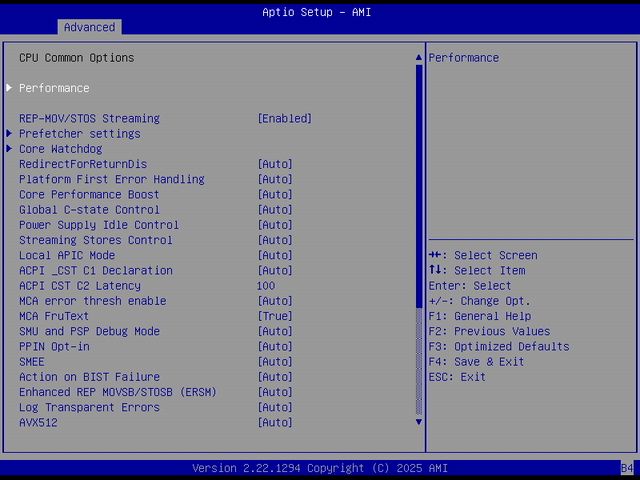Click F4: Save & Exit hint
Viewport: 640px width, 480px height.
point(476,362)
